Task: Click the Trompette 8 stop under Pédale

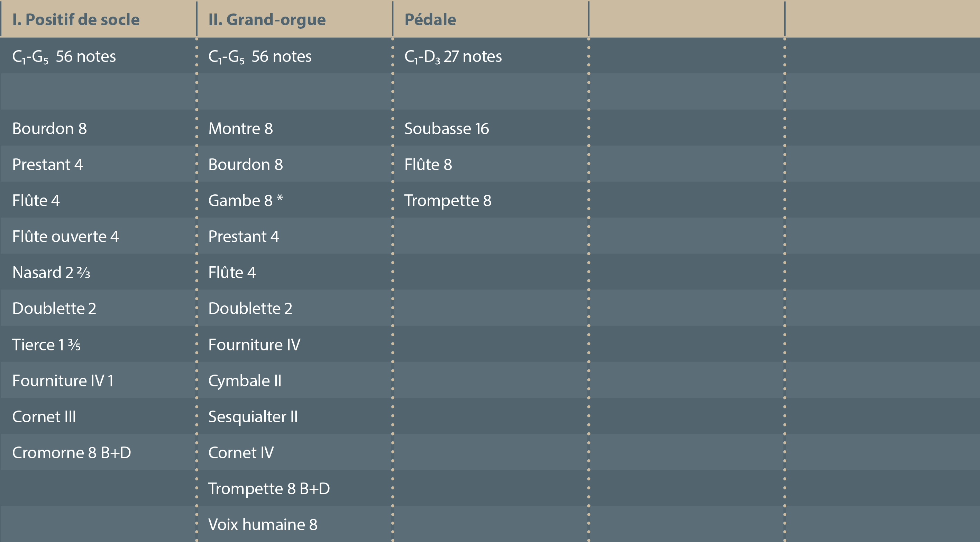Action: (x=447, y=201)
